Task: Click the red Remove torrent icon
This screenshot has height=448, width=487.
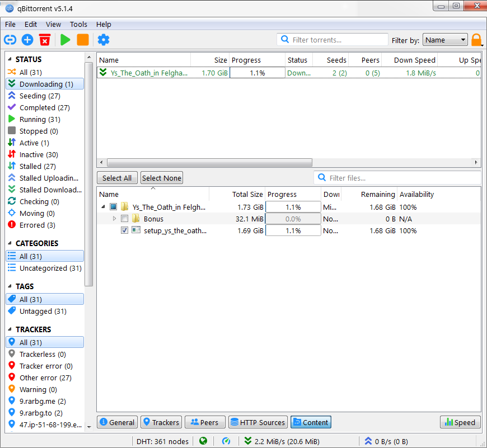Action: 45,40
